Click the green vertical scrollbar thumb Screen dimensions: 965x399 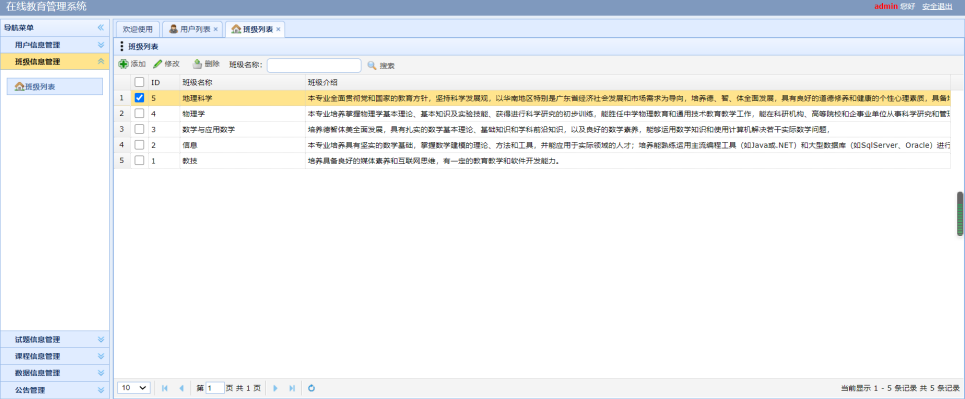pyautogui.click(x=959, y=214)
